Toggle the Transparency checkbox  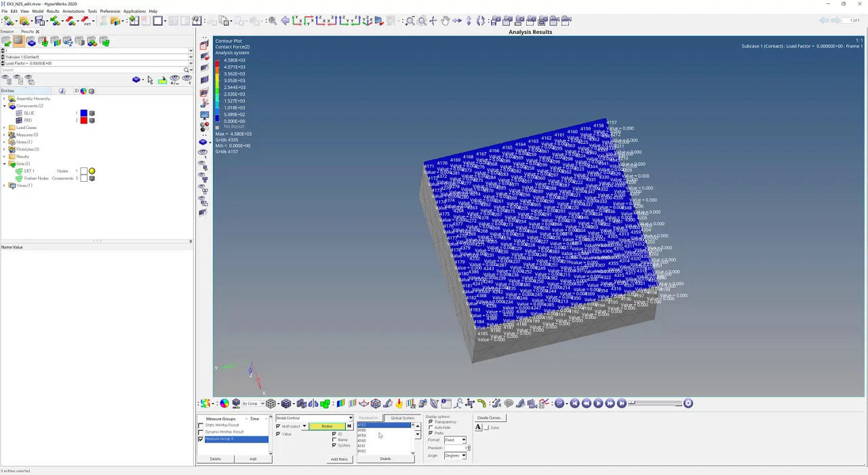click(x=430, y=422)
